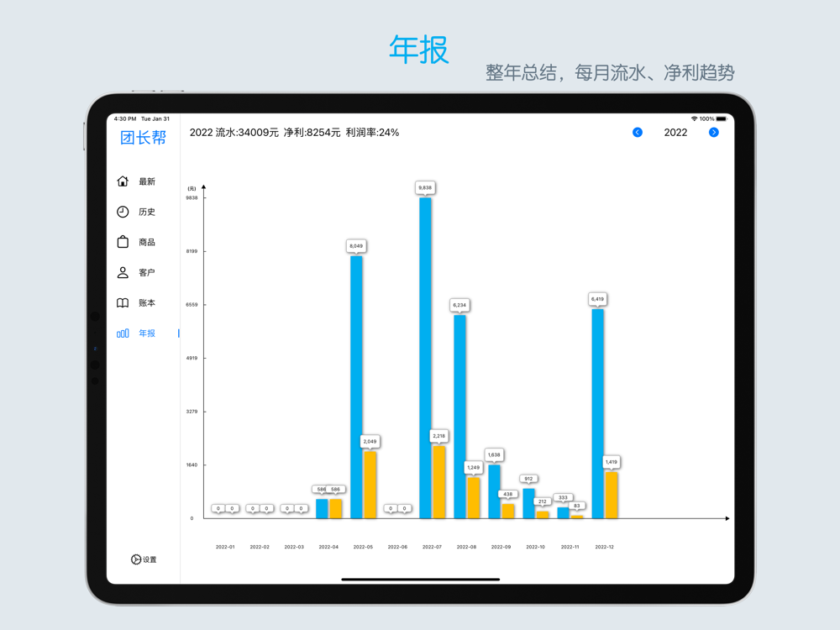Select the yellow 2022-05 profit bar

370,485
